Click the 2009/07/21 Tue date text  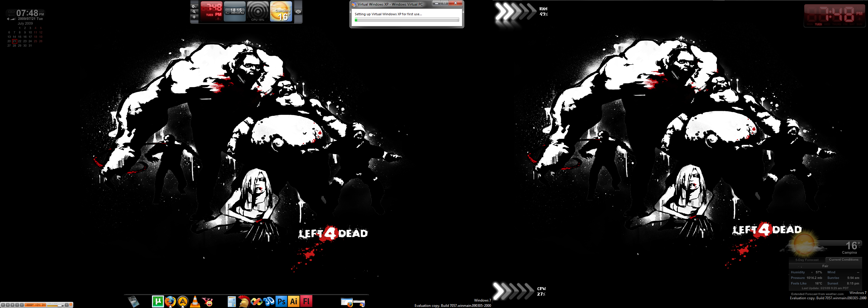(30, 19)
